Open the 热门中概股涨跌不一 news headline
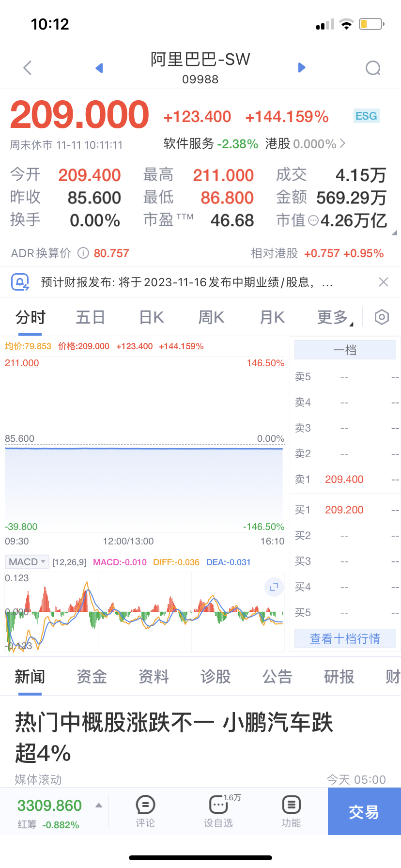Viewport: 401px width, 868px height. click(x=174, y=738)
